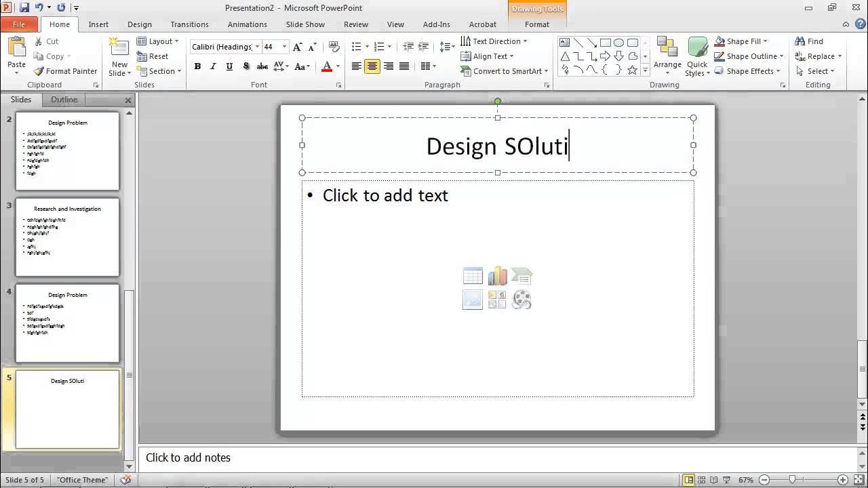
Task: Toggle Strikethrough formatting
Action: (x=262, y=66)
